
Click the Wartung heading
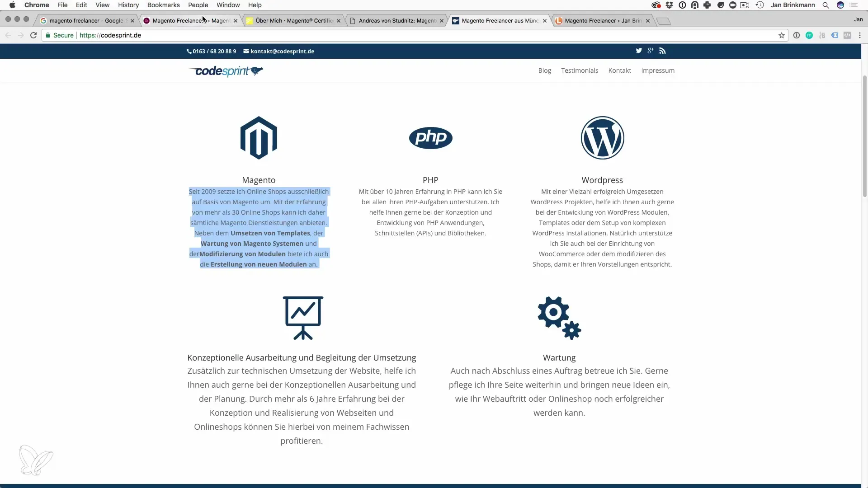pos(559,357)
